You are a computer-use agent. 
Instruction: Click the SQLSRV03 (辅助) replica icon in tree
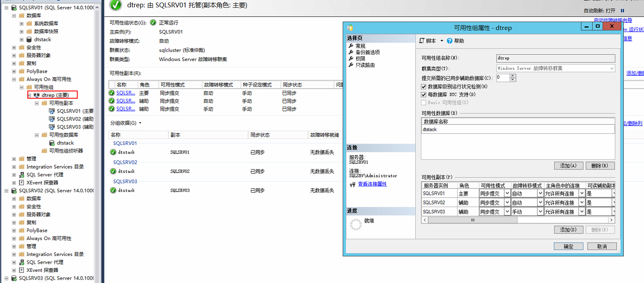tap(52, 127)
